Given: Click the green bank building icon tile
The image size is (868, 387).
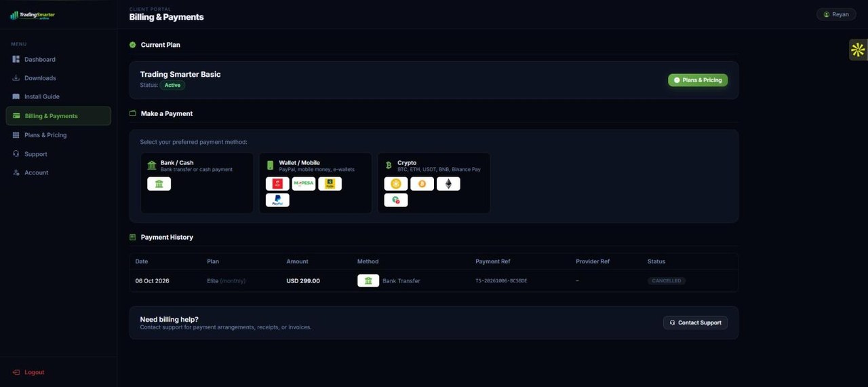Looking at the screenshot, I should (x=159, y=184).
